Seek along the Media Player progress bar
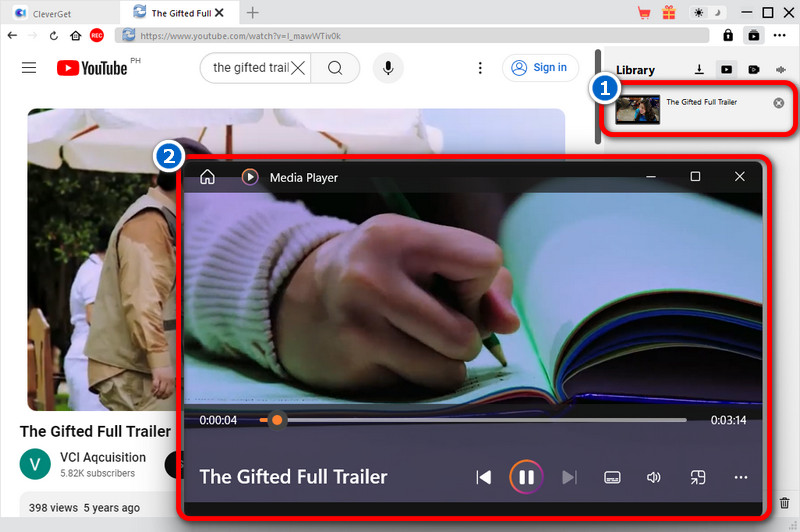 pyautogui.click(x=473, y=420)
